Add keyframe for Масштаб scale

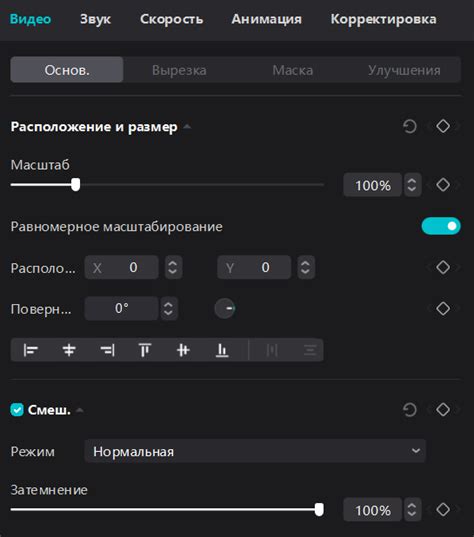tap(443, 185)
